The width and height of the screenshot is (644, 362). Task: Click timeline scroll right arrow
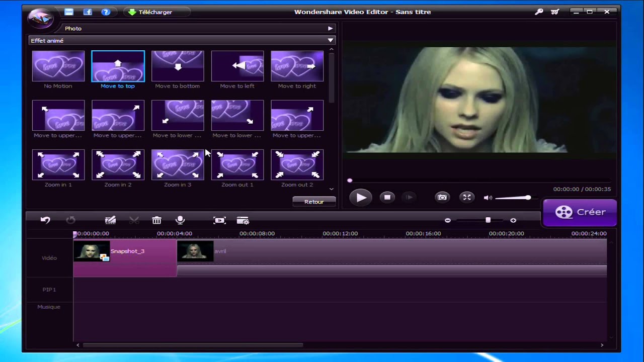[602, 345]
